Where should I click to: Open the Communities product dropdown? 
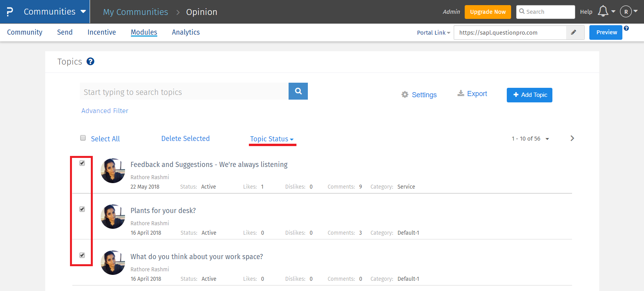(54, 12)
